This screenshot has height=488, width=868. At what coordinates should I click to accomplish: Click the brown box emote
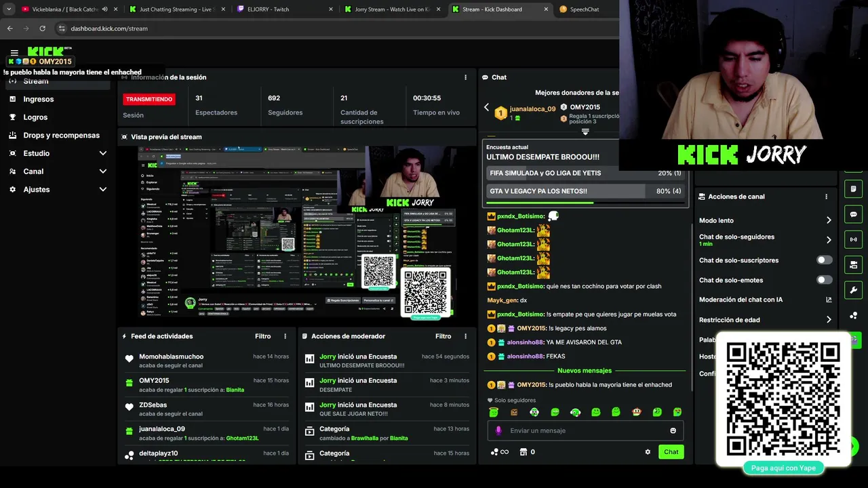pyautogui.click(x=514, y=412)
